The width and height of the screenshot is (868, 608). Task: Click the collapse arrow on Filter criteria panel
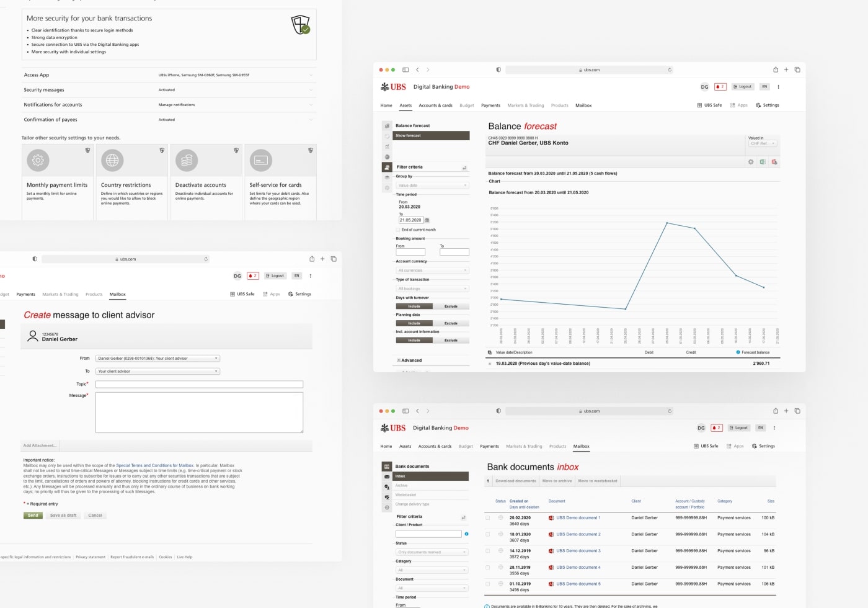pyautogui.click(x=464, y=168)
